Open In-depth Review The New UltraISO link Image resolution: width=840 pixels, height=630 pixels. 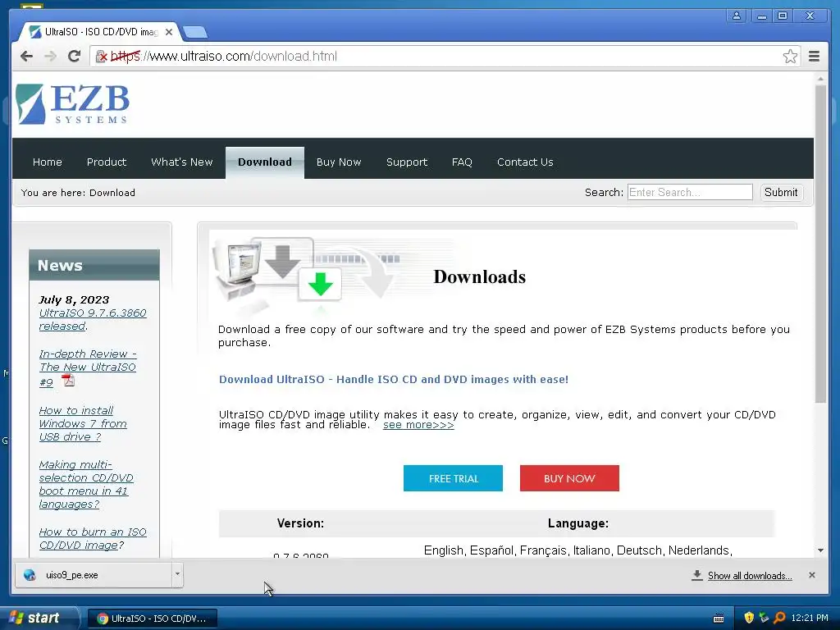coord(87,367)
